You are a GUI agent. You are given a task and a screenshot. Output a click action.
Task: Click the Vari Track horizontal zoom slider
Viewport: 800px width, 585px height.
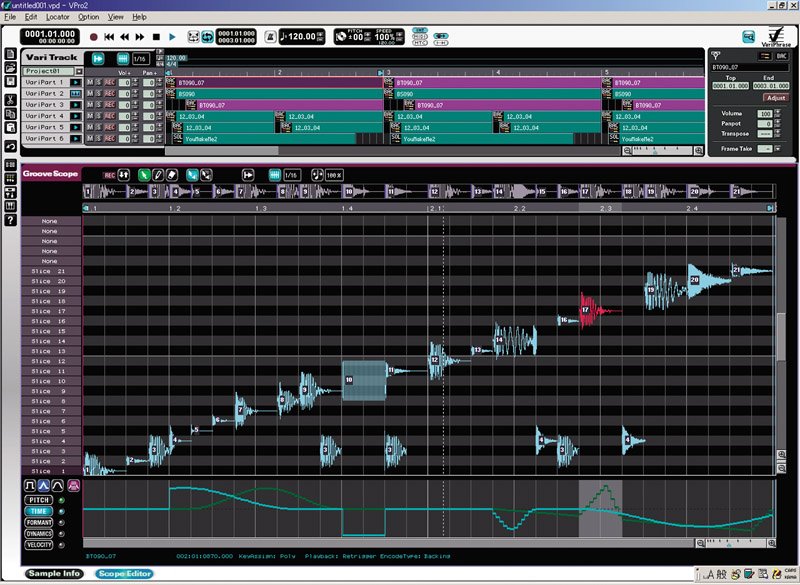[662, 150]
